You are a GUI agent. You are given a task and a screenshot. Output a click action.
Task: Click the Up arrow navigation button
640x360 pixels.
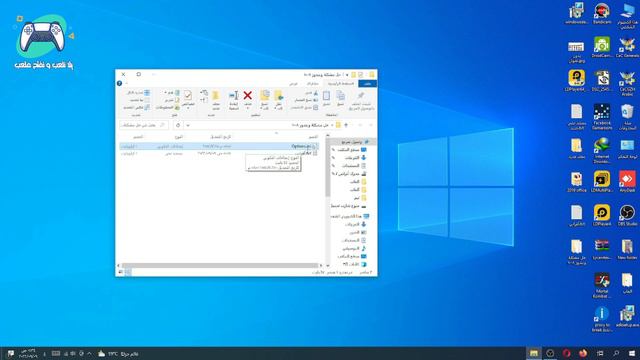point(346,125)
